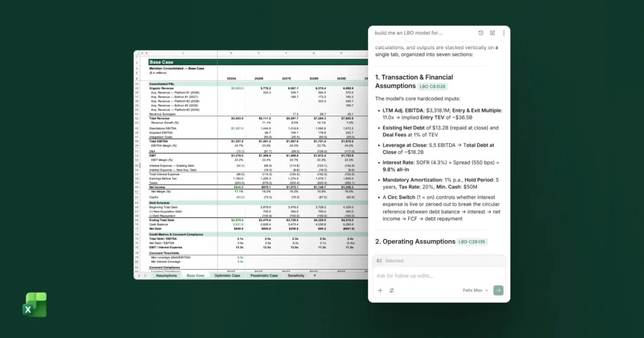This screenshot has width=644, height=338.
Task: Select the 'Total Revenue' row label
Action: click(x=159, y=118)
